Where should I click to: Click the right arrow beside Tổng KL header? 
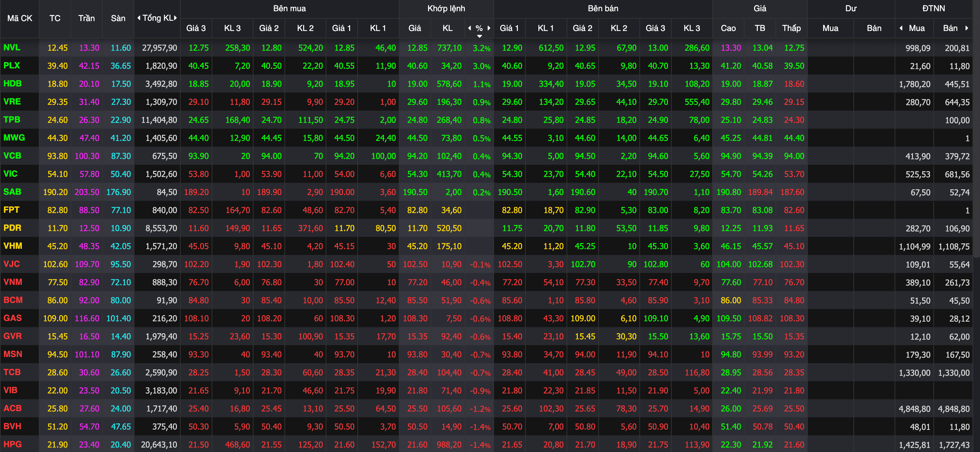click(175, 18)
